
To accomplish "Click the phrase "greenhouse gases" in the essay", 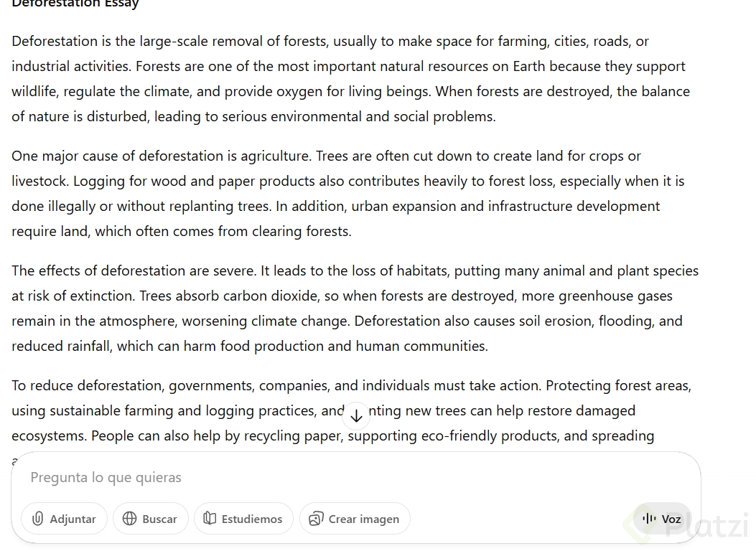I will pyautogui.click(x=615, y=296).
